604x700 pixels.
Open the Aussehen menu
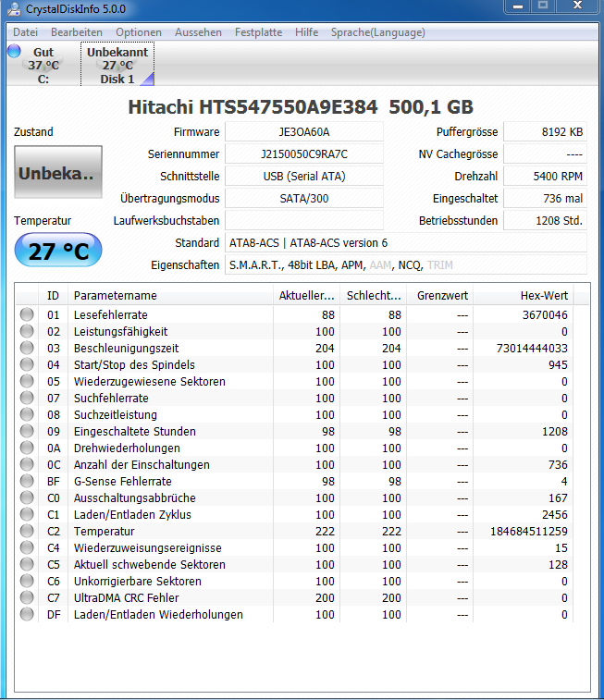pyautogui.click(x=198, y=32)
